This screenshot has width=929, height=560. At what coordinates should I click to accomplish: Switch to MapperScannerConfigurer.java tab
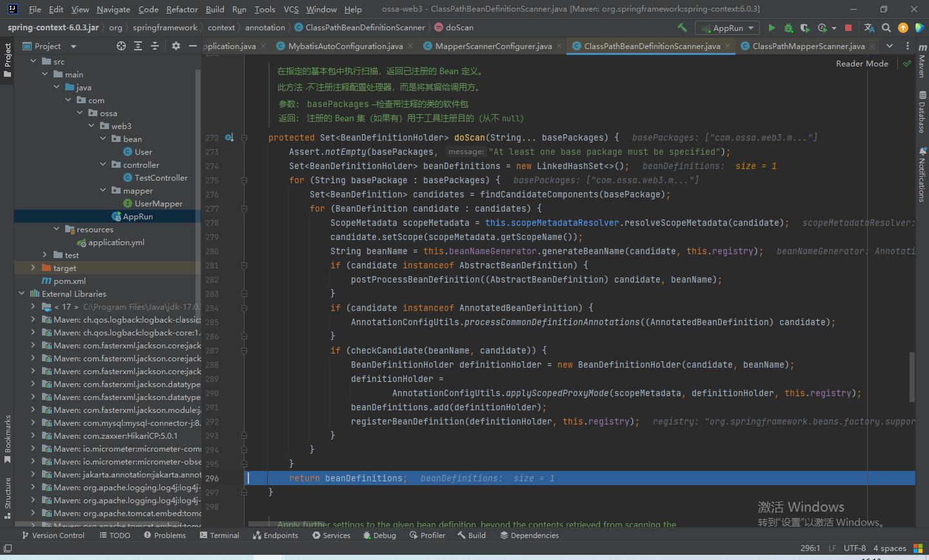[x=494, y=46]
